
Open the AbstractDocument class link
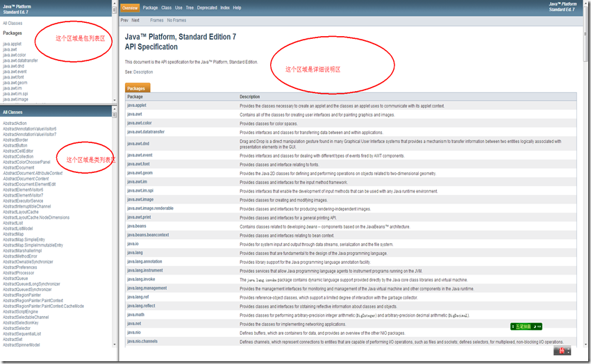pyautogui.click(x=19, y=168)
